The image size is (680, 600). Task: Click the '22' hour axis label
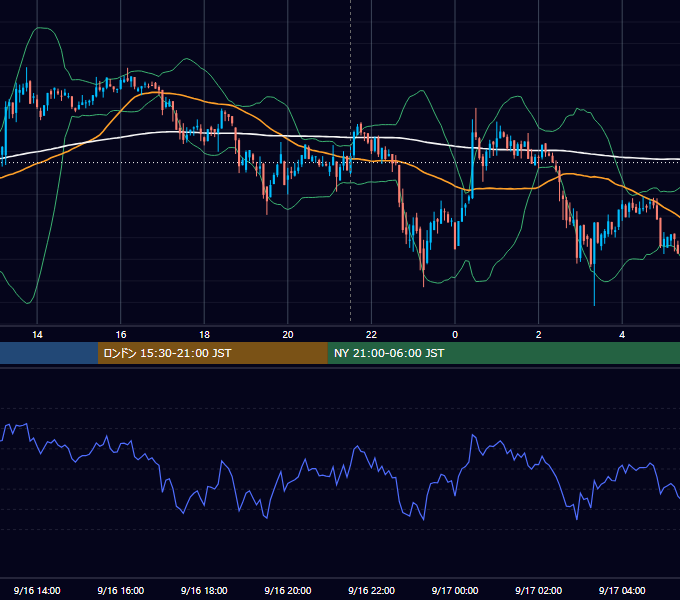(x=371, y=335)
